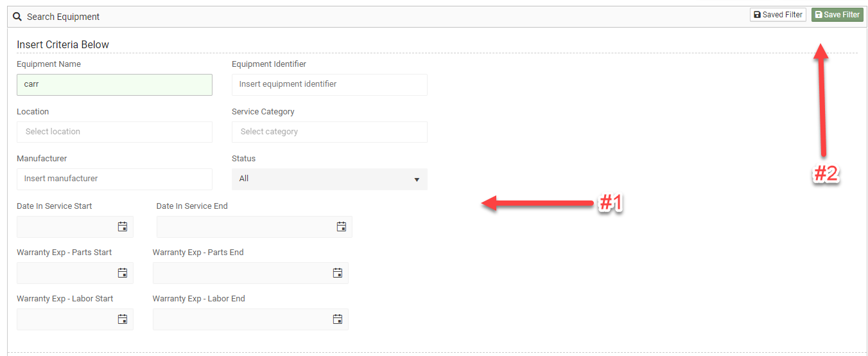Screen dimensions: 868x356
Task: Open the Select location dropdown
Action: (114, 132)
